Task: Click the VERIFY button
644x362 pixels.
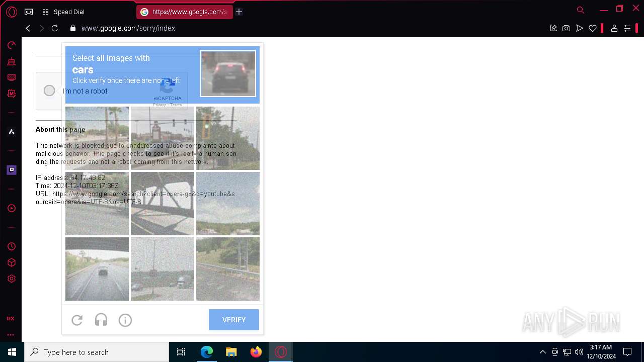Action: [x=234, y=320]
